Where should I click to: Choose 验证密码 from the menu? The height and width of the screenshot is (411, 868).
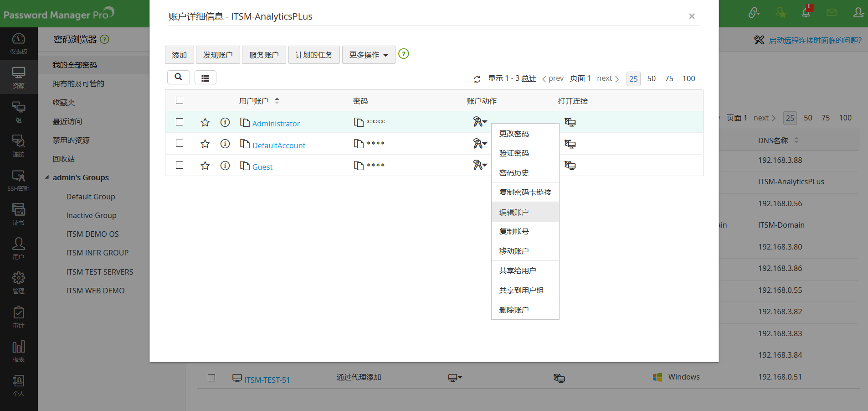(525, 153)
